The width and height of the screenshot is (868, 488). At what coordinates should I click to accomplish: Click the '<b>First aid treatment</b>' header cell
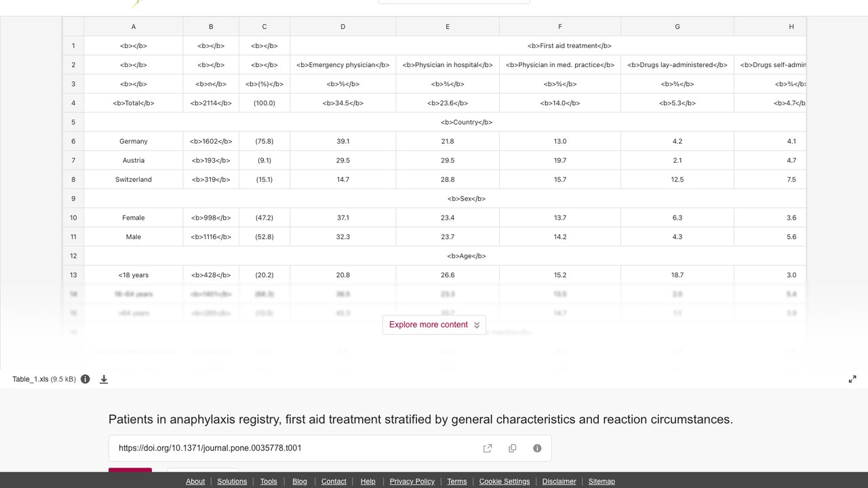548,46
